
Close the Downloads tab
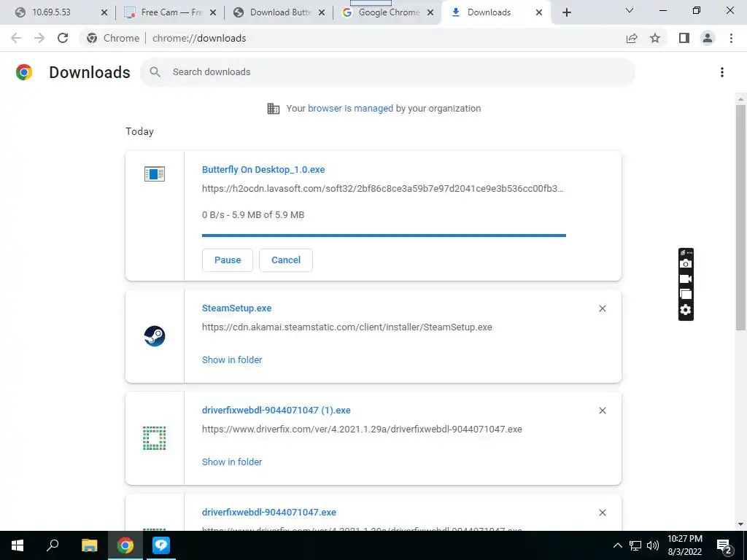coord(539,13)
